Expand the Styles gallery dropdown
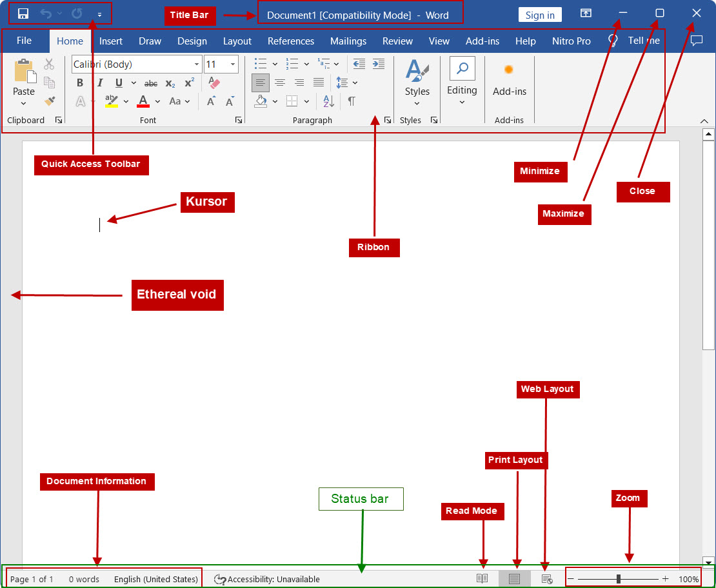The image size is (716, 588). [417, 103]
